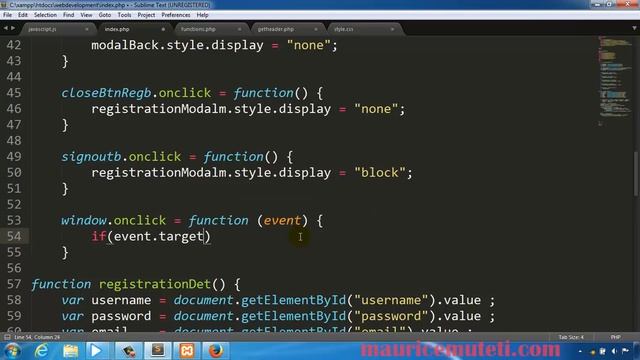This screenshot has width=640, height=360.
Task: Click line number 54 in the gutter
Action: [14, 236]
